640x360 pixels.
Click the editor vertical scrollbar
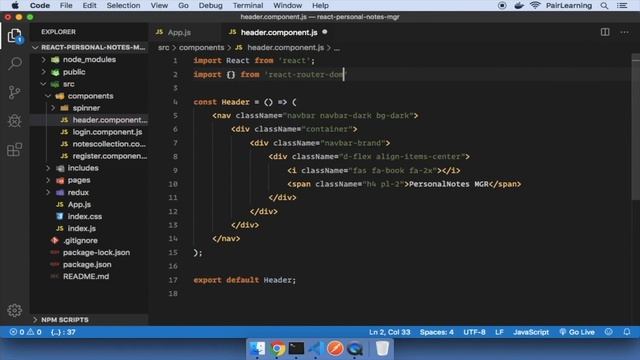pos(636,127)
